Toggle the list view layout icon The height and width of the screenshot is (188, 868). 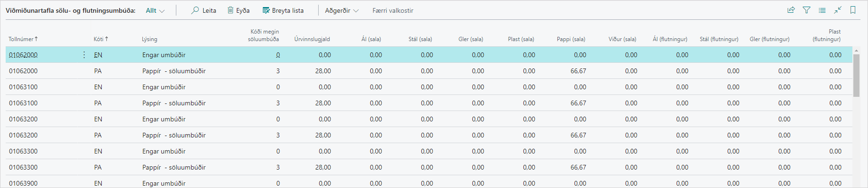(x=822, y=10)
